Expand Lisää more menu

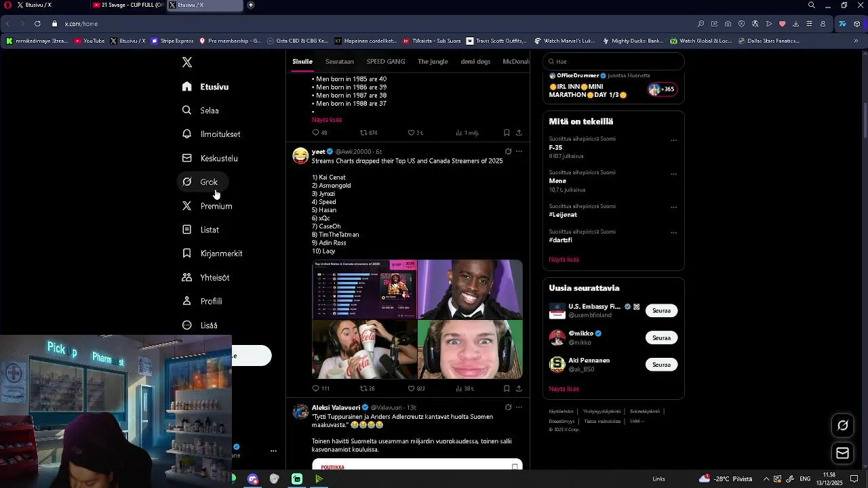[x=200, y=325]
